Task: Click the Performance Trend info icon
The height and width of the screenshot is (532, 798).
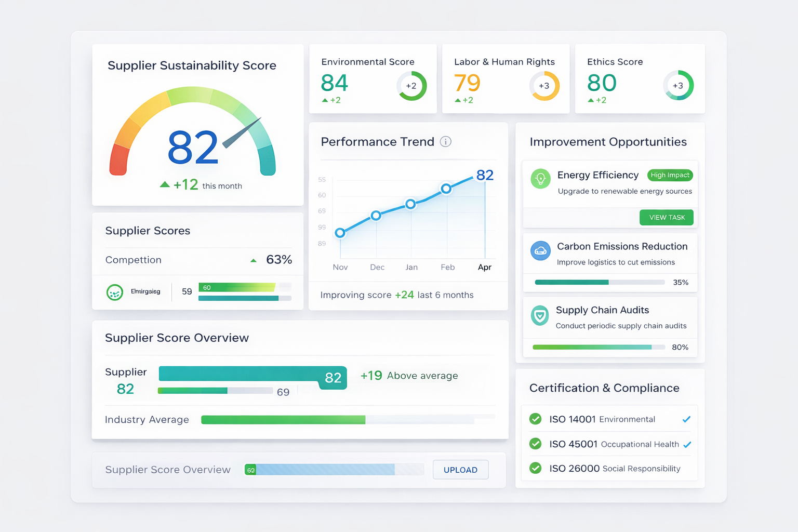Action: click(446, 142)
